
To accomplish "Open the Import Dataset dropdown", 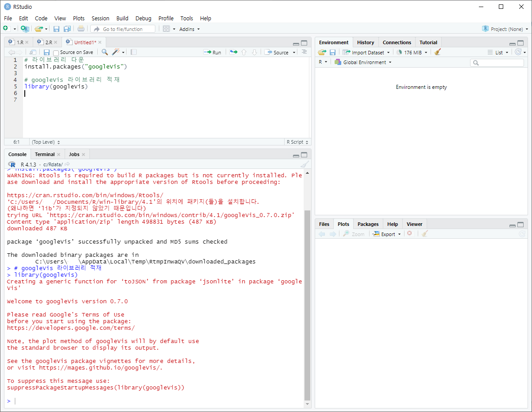I will point(366,53).
